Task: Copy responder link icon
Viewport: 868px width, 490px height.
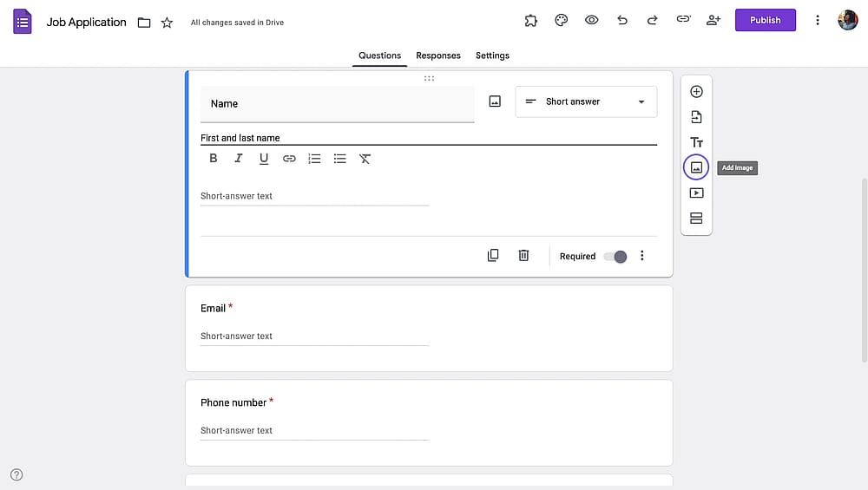Action: tap(683, 19)
